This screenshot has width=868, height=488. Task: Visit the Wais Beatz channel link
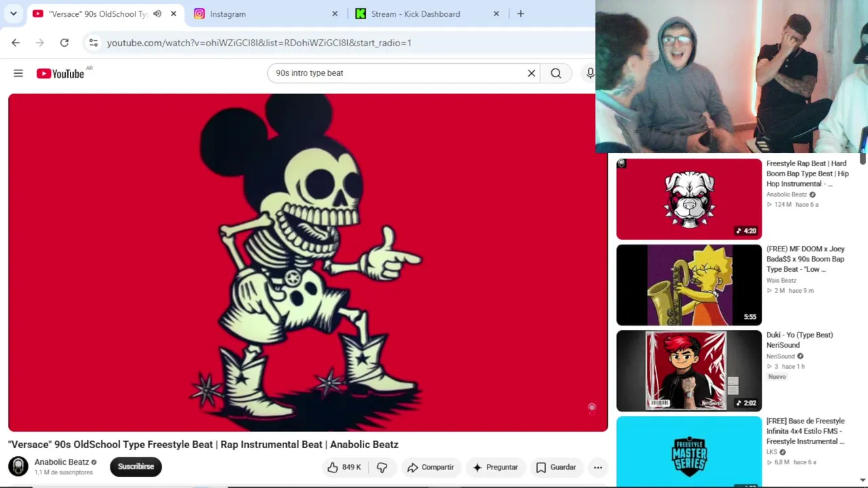781,281
